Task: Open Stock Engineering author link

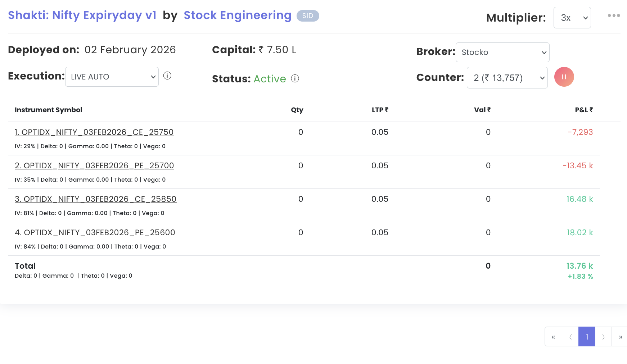Action: tap(237, 15)
